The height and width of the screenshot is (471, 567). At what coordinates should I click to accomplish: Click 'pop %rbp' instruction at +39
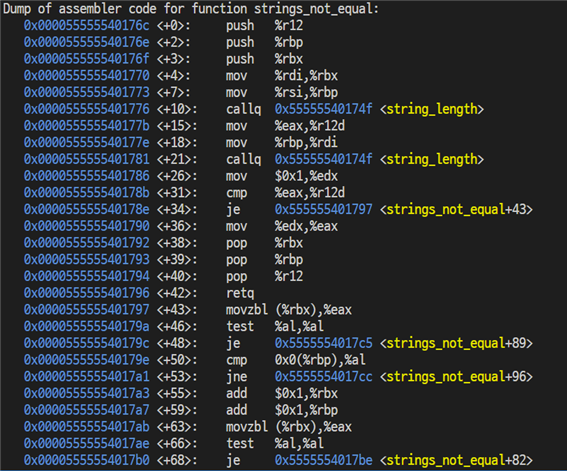pyautogui.click(x=264, y=260)
